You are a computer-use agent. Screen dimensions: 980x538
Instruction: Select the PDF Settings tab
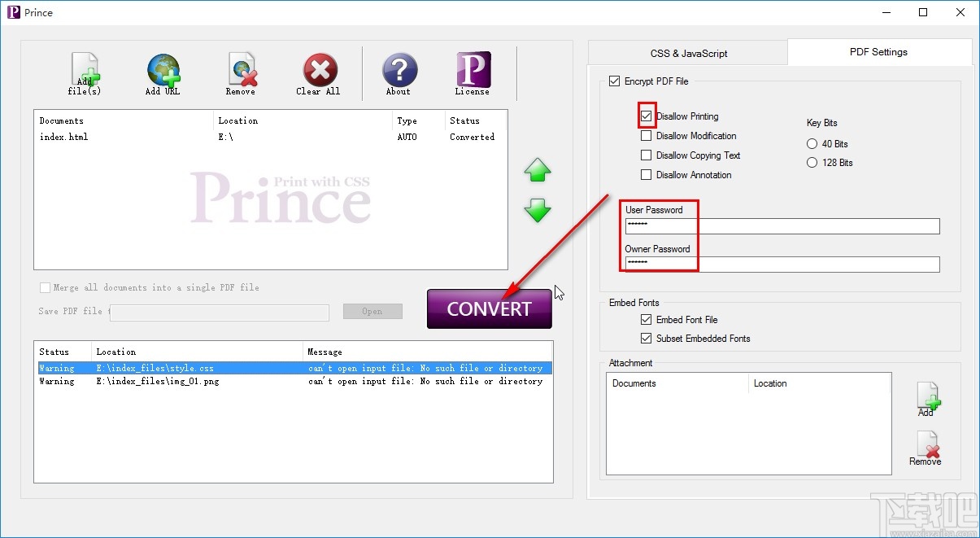pyautogui.click(x=878, y=51)
